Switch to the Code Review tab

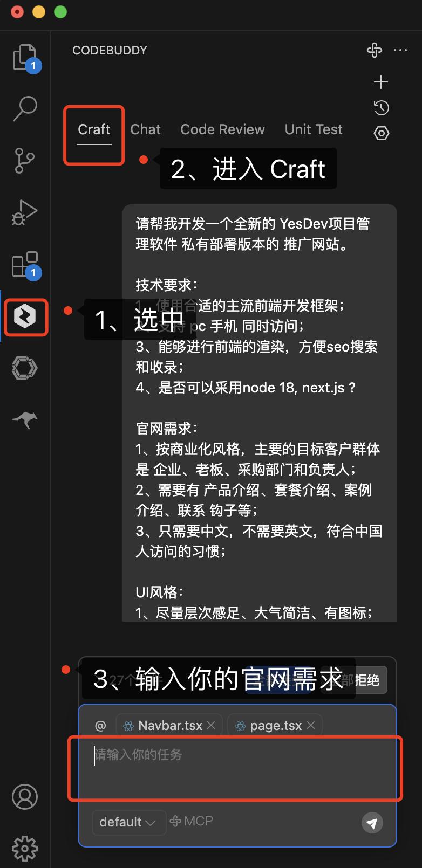(222, 129)
